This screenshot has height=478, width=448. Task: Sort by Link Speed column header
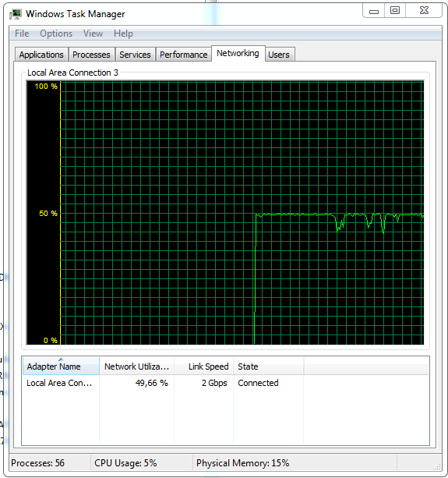204,366
